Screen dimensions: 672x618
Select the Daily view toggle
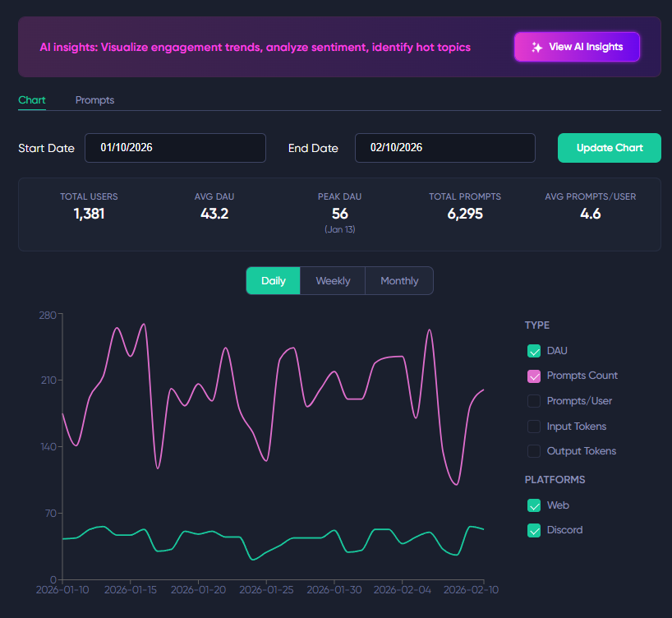pyautogui.click(x=274, y=280)
